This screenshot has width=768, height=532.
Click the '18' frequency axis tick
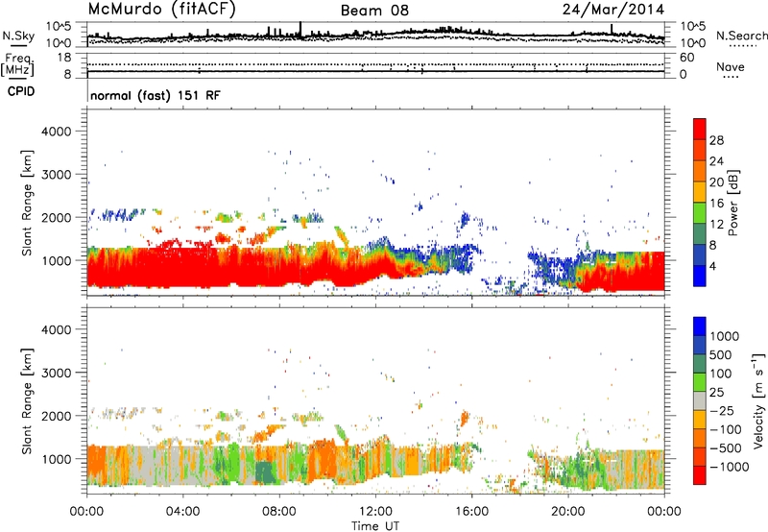[64, 58]
